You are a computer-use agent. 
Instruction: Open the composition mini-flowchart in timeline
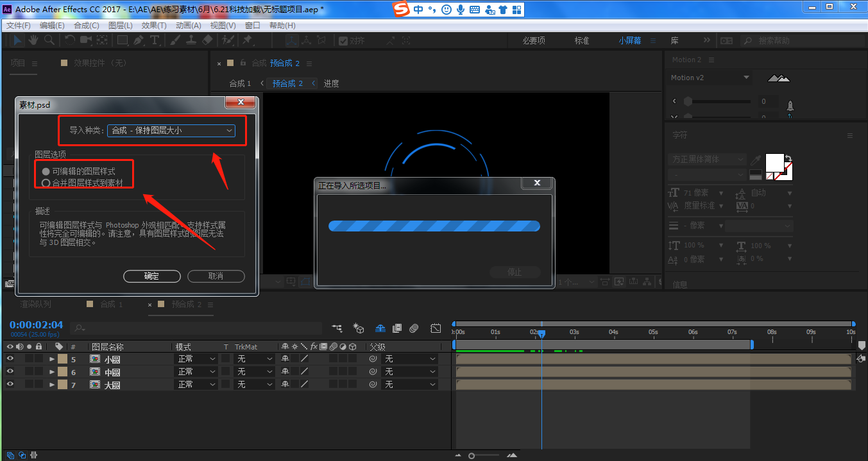click(337, 328)
